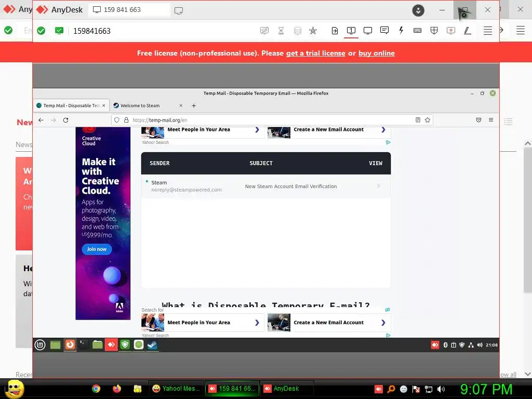
Task: Select the AnyDesk taskbar button
Action: (x=287, y=389)
